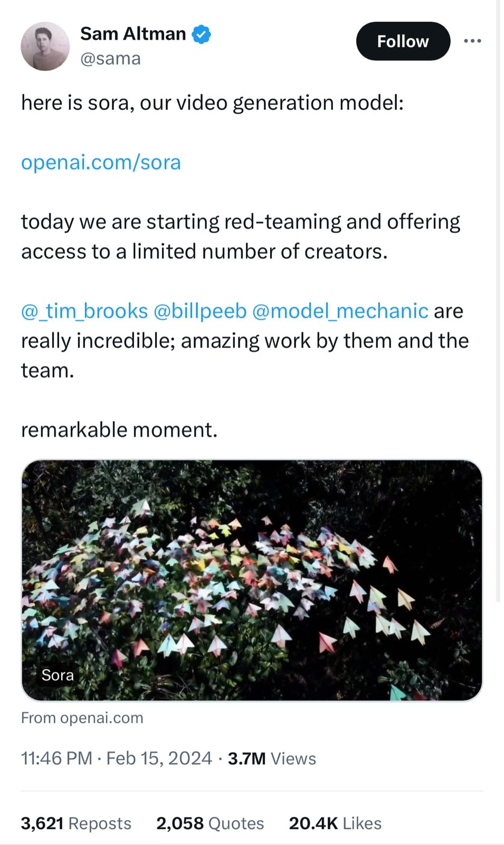Screen dimensions: 504x845
Task: Open the three-dot more options menu
Action: 472,41
